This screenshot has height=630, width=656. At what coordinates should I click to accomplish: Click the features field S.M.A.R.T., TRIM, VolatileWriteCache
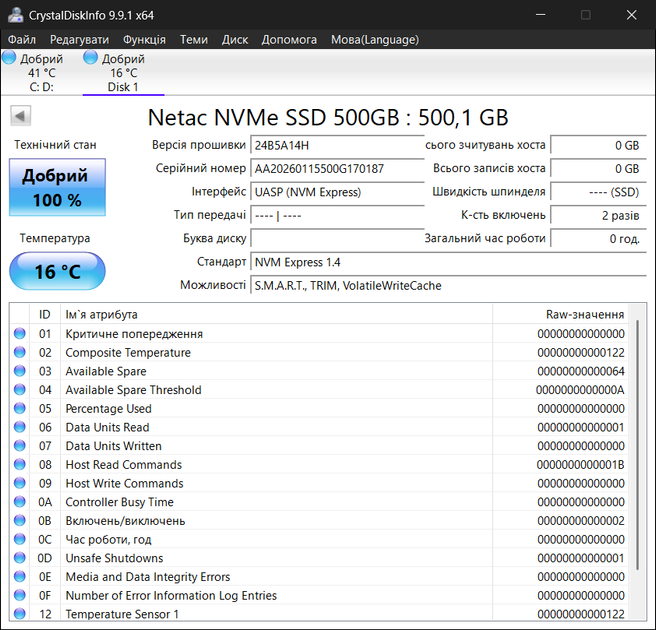pyautogui.click(x=448, y=286)
